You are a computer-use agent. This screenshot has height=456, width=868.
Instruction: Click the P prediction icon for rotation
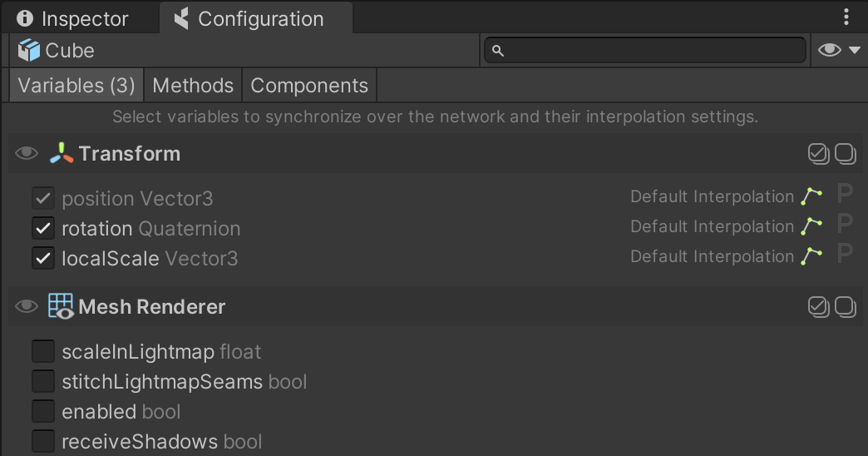845,225
